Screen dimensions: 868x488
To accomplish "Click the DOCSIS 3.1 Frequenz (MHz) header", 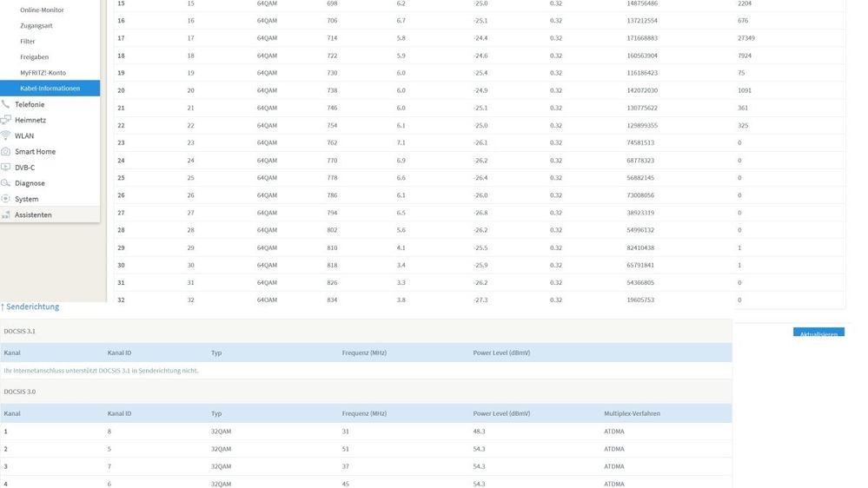I will [364, 353].
